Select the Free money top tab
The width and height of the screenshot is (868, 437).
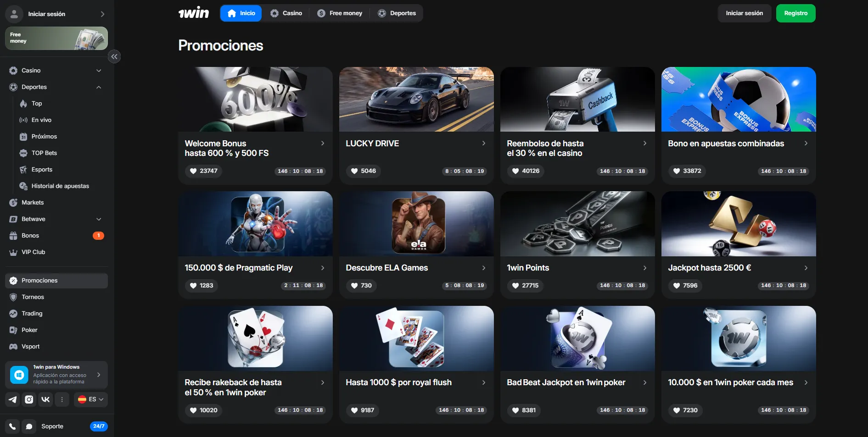click(x=340, y=13)
